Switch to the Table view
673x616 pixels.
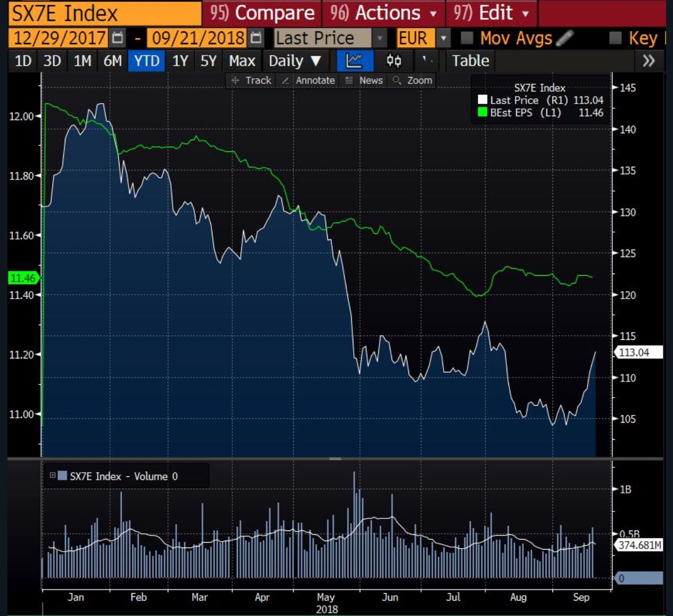click(x=470, y=61)
